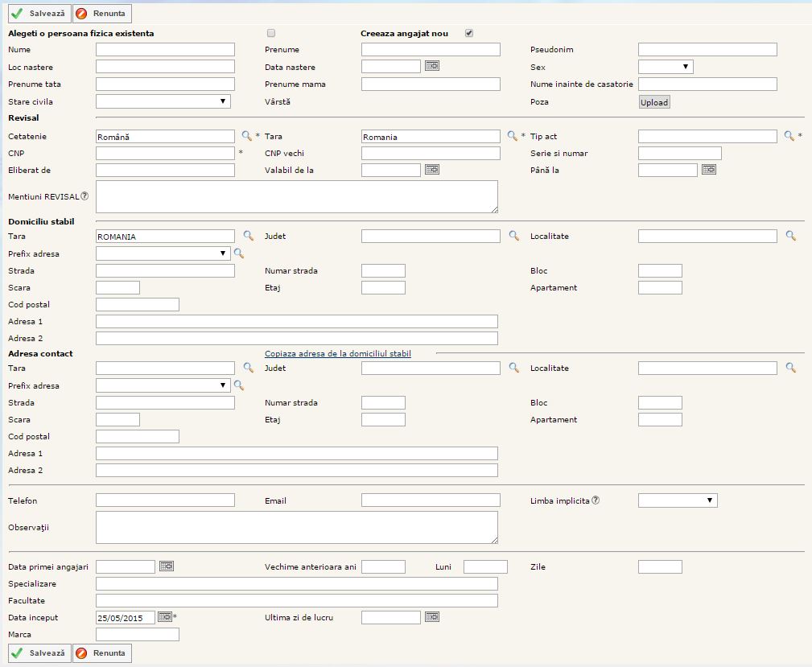Screen dimensions: 812x667
Task: Open Data primei angajari calendar icon
Action: pyautogui.click(x=167, y=566)
